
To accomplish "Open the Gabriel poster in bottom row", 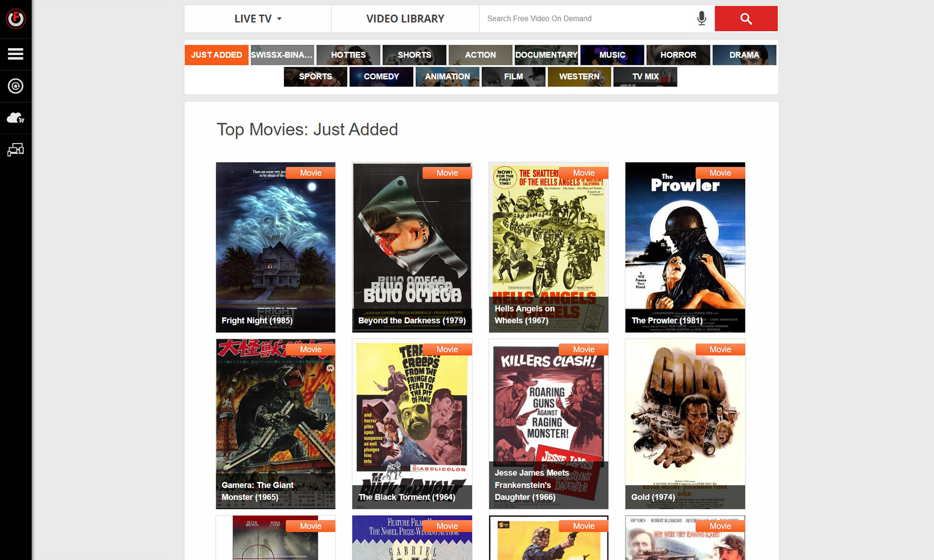I will tap(412, 538).
